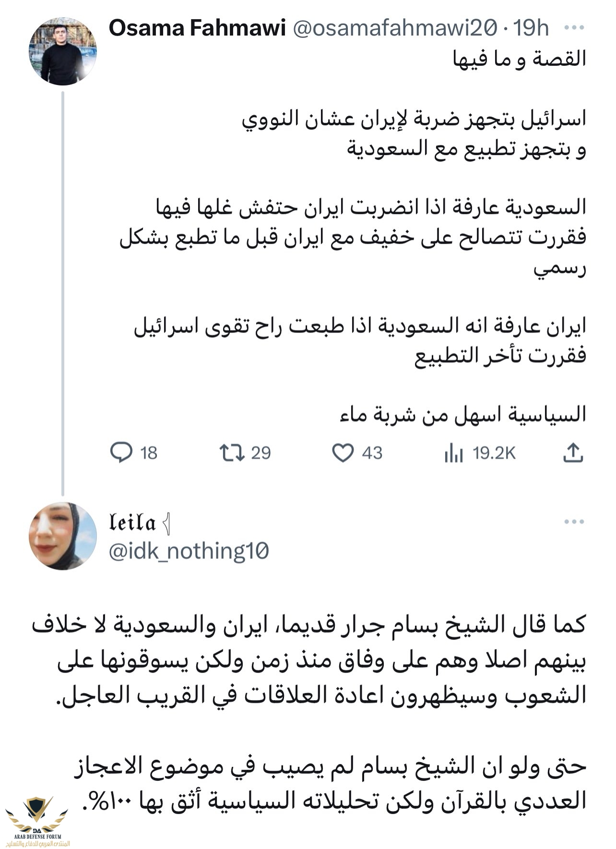Image resolution: width=616 pixels, height=849 pixels.
Task: Open leila's profile avatar
Action: [63, 536]
